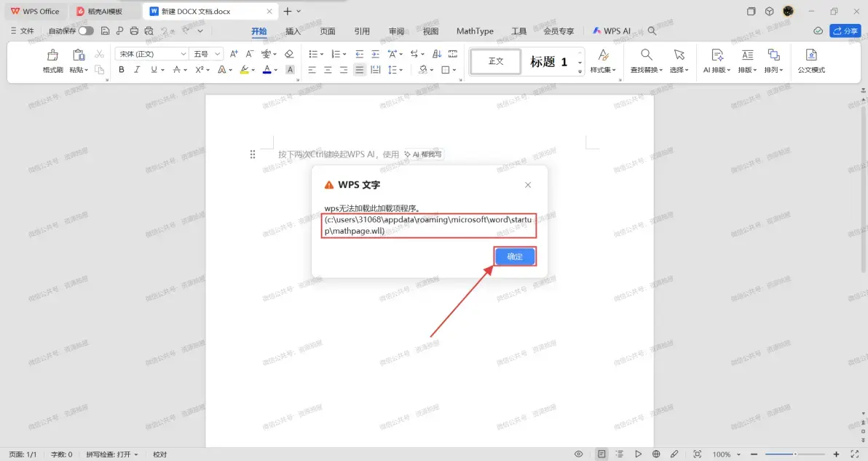868x461 pixels.
Task: Click the 公文模式 document mode icon
Action: pyautogui.click(x=811, y=54)
